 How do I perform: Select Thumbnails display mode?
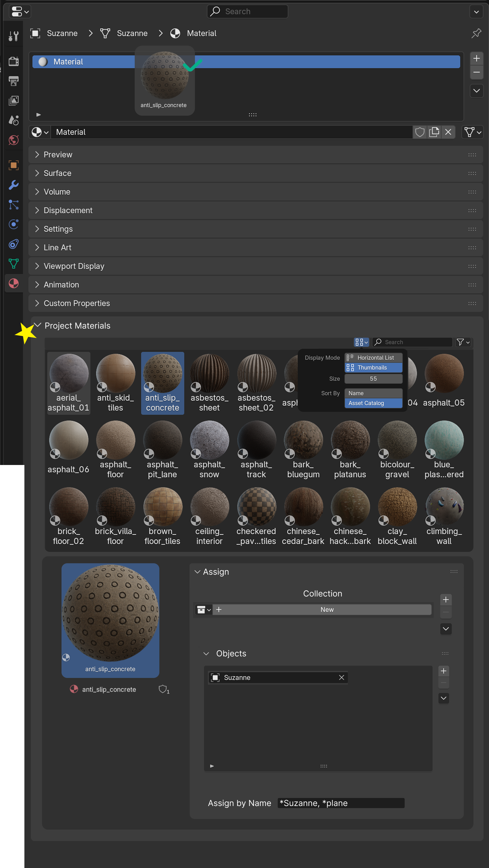[373, 367]
